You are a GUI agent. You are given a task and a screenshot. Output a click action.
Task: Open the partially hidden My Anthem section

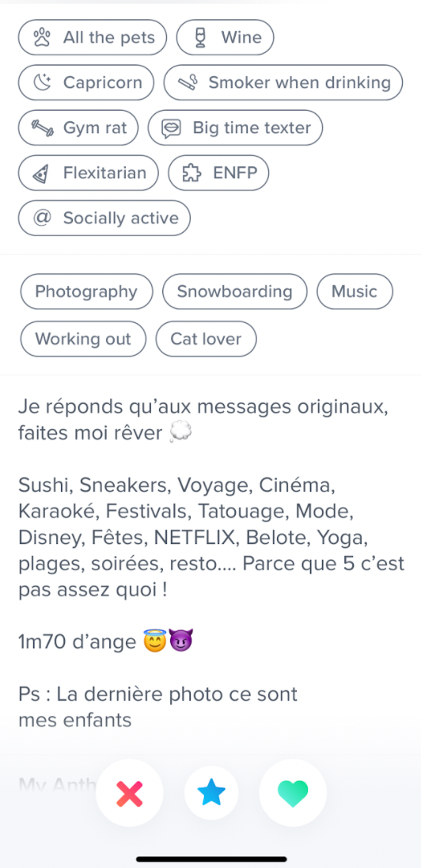pos(57,784)
